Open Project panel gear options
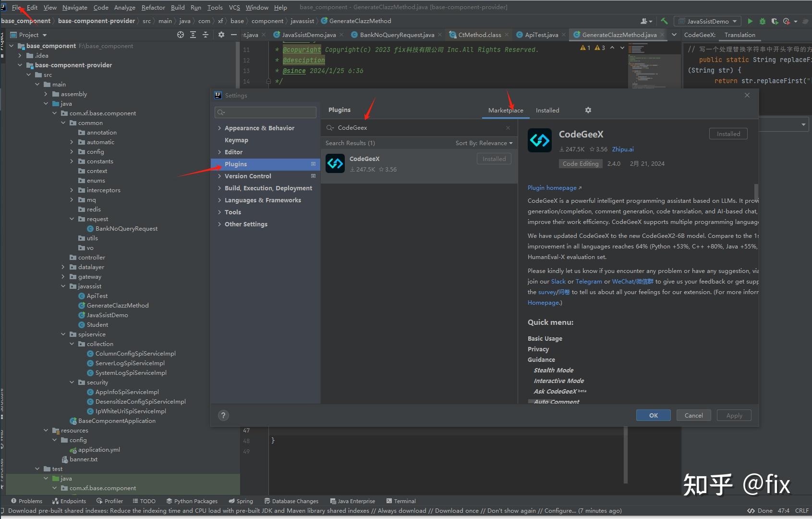Screen dimensions: 812x519 tap(221, 35)
